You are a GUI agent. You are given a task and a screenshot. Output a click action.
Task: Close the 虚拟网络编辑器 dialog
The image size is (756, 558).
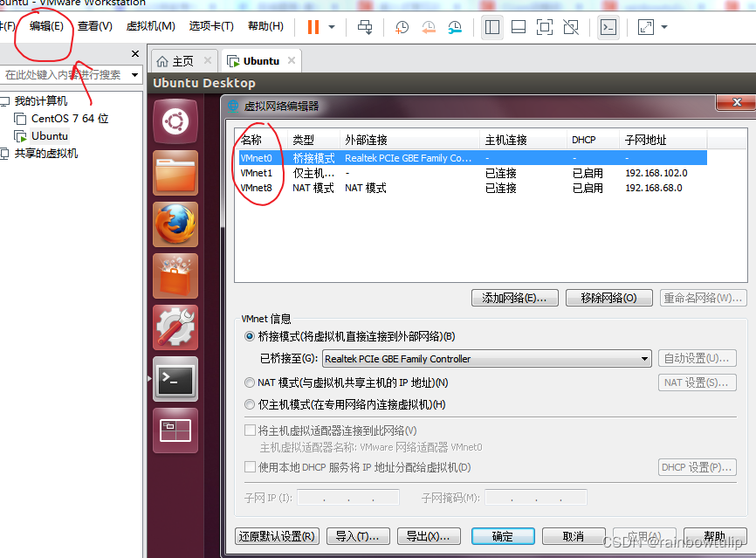point(736,102)
